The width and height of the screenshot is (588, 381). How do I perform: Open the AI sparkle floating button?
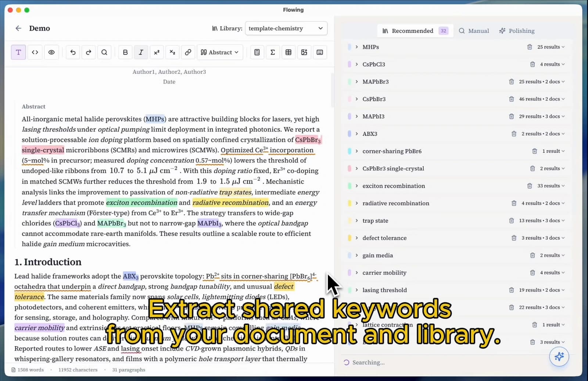tap(559, 356)
